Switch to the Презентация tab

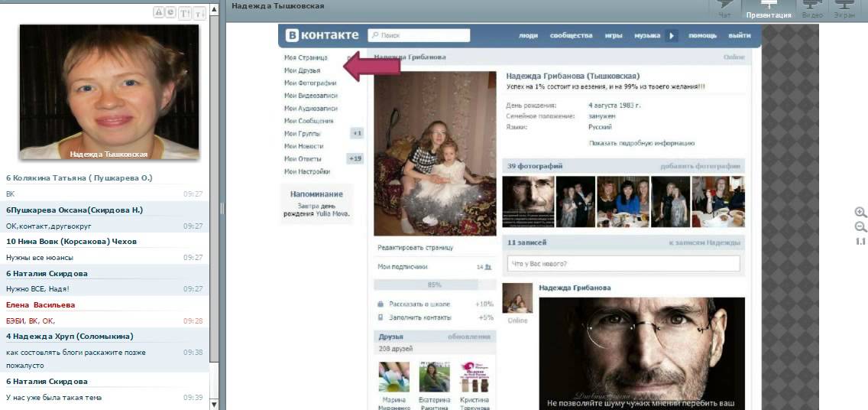769,10
